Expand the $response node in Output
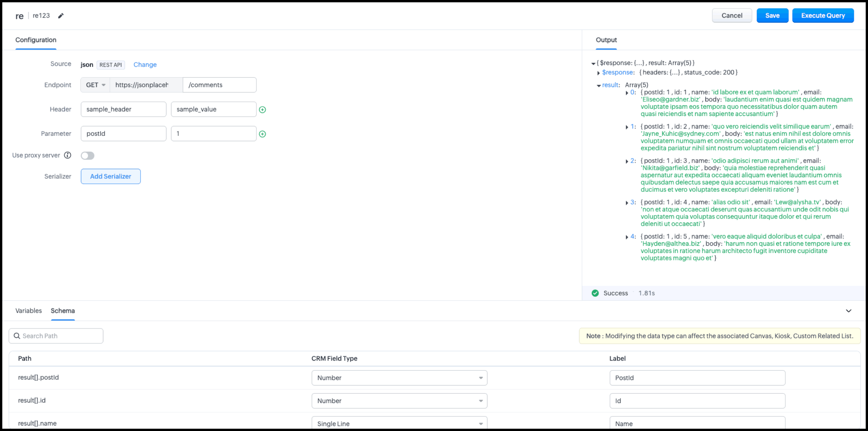The width and height of the screenshot is (868, 431). coord(599,73)
